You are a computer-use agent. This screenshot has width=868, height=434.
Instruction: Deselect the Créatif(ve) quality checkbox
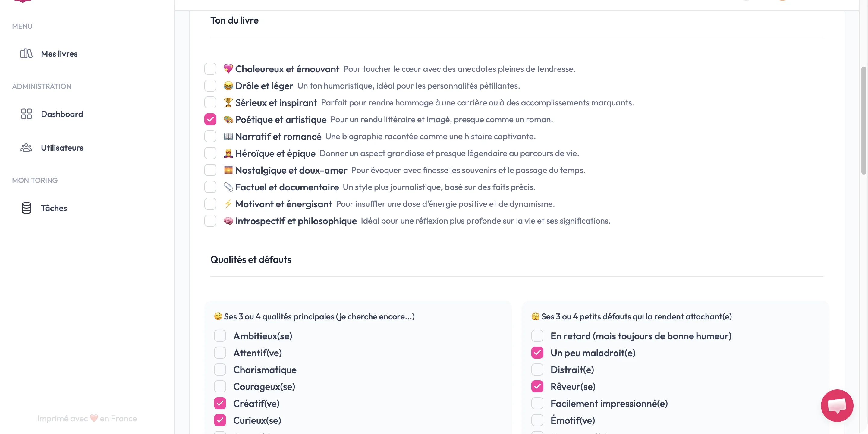pos(220,403)
